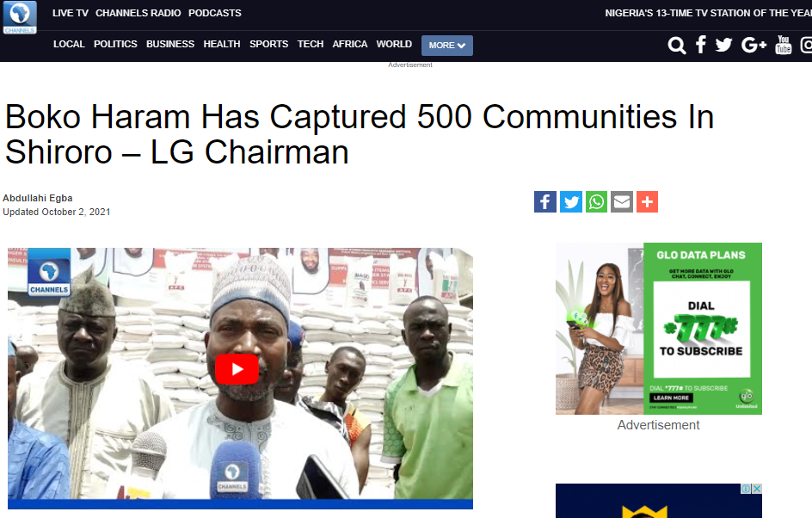Open the SPORTS section

(x=268, y=44)
